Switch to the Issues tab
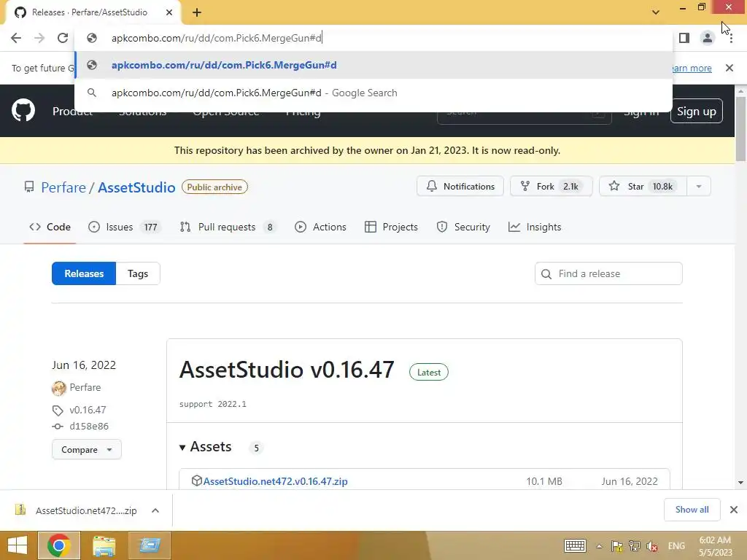 (124, 227)
